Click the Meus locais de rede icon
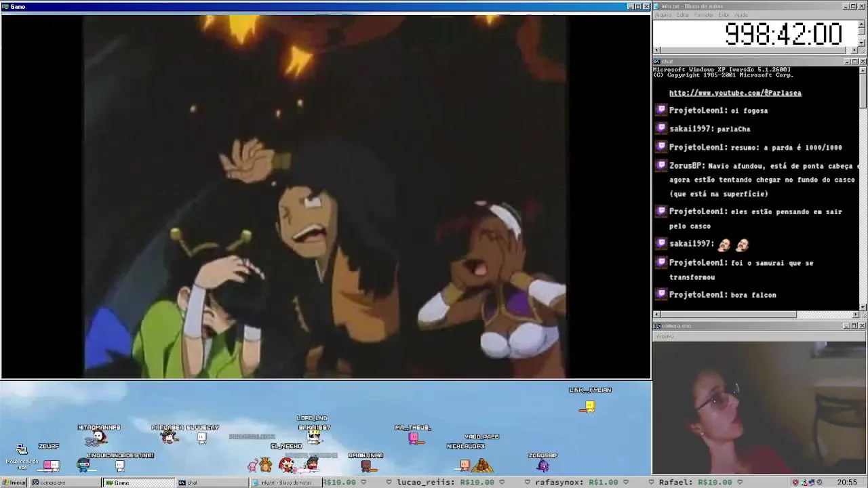This screenshot has width=868, height=488. coord(22,456)
